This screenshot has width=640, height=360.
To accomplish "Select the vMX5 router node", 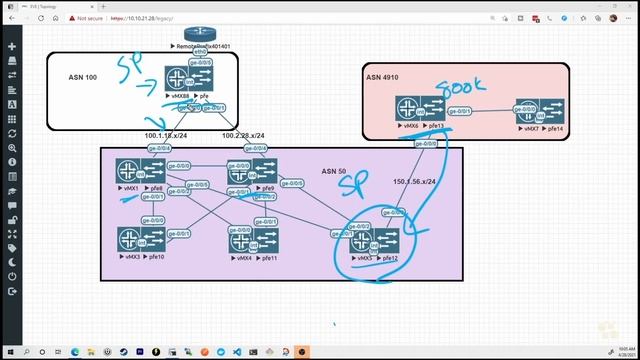I will tap(362, 241).
